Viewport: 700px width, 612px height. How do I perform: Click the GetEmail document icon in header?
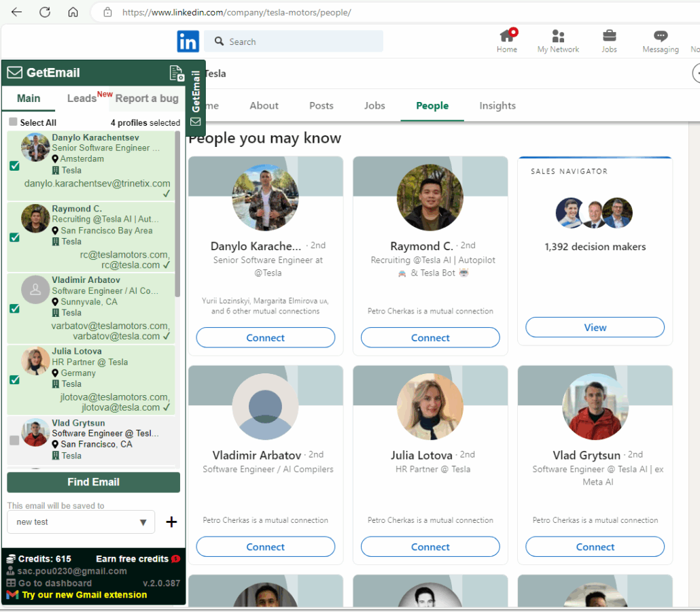(x=176, y=73)
